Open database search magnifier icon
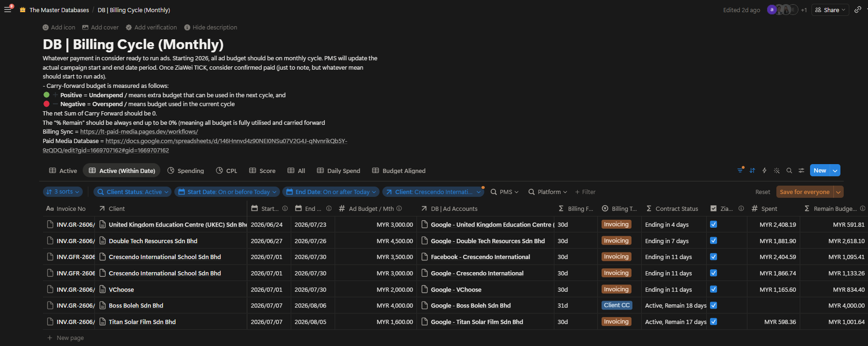The width and height of the screenshot is (868, 346). pyautogui.click(x=789, y=171)
